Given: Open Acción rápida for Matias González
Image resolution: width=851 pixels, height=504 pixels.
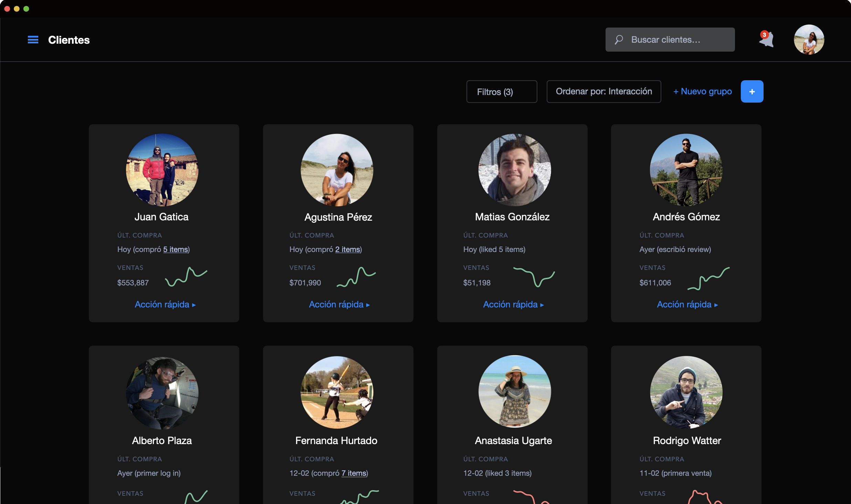Looking at the screenshot, I should pos(514,305).
